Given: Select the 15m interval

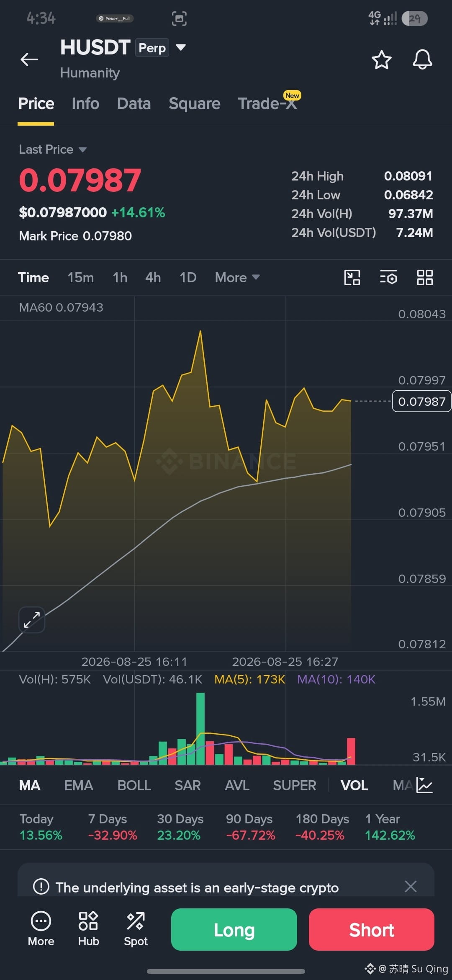Looking at the screenshot, I should 81,277.
